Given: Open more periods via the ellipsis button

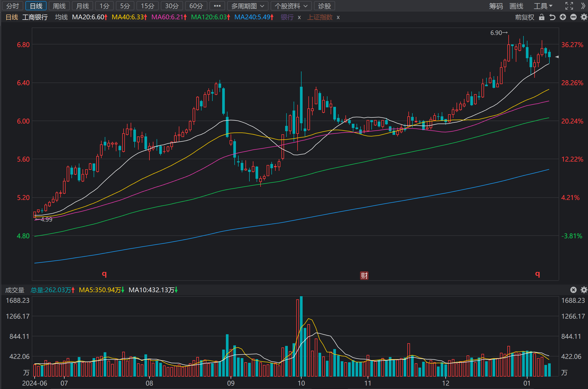Looking at the screenshot, I should pyautogui.click(x=217, y=6).
